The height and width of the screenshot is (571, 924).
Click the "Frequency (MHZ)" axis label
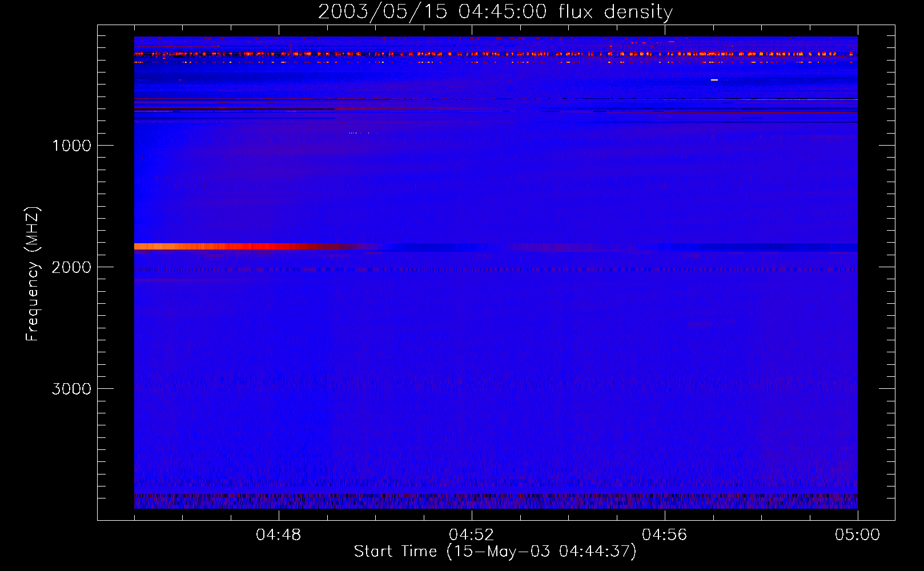[x=33, y=274]
